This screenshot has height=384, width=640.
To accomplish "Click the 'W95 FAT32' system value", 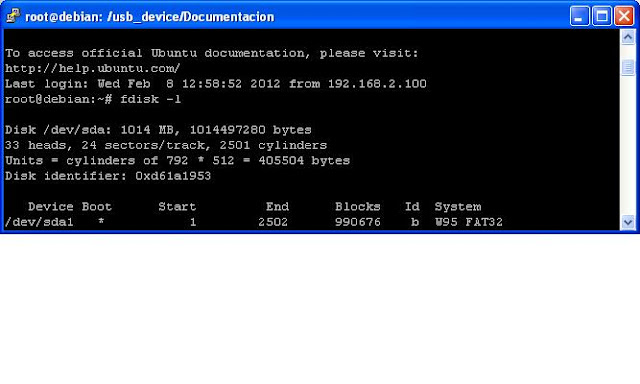I will point(469,222).
